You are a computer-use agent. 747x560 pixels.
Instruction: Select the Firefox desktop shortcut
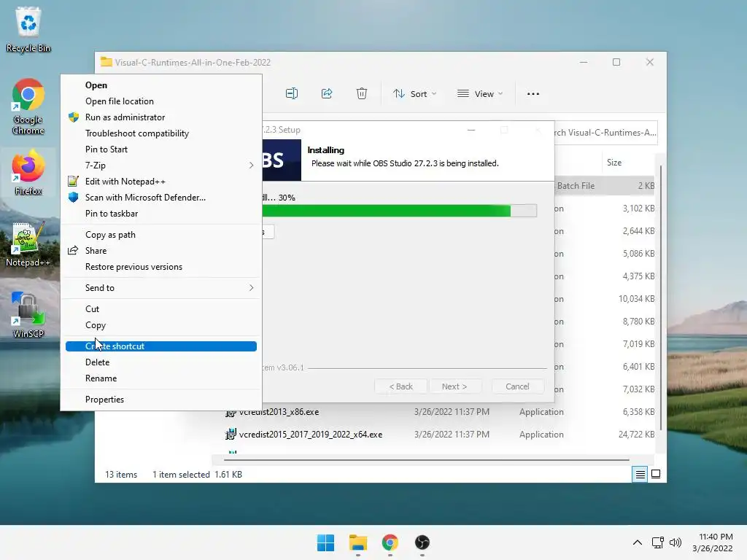pyautogui.click(x=28, y=174)
